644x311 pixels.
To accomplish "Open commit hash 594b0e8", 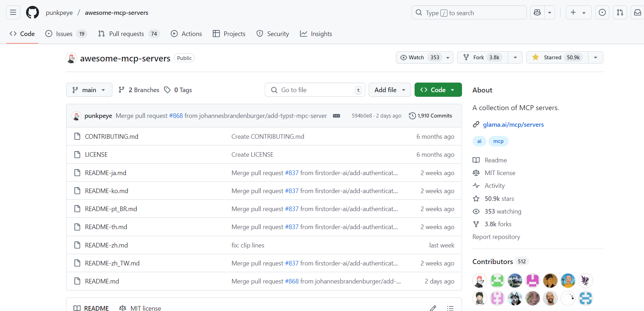I will pos(362,116).
